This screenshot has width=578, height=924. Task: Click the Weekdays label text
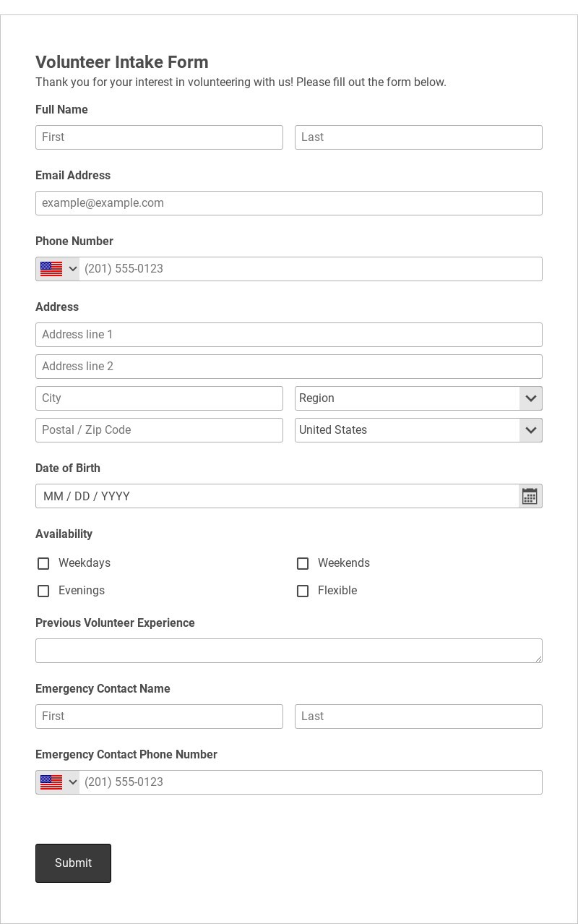coord(85,563)
